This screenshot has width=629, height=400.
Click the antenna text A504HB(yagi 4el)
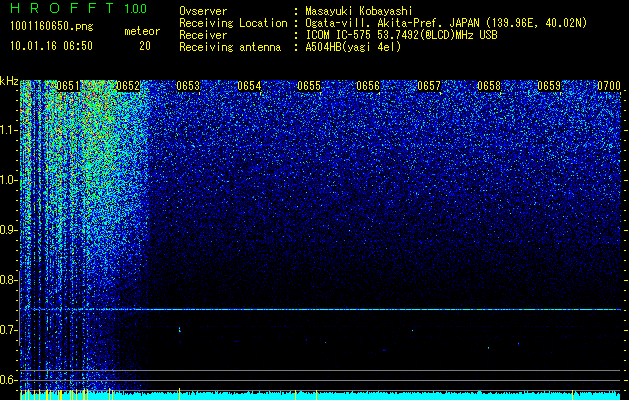(353, 47)
